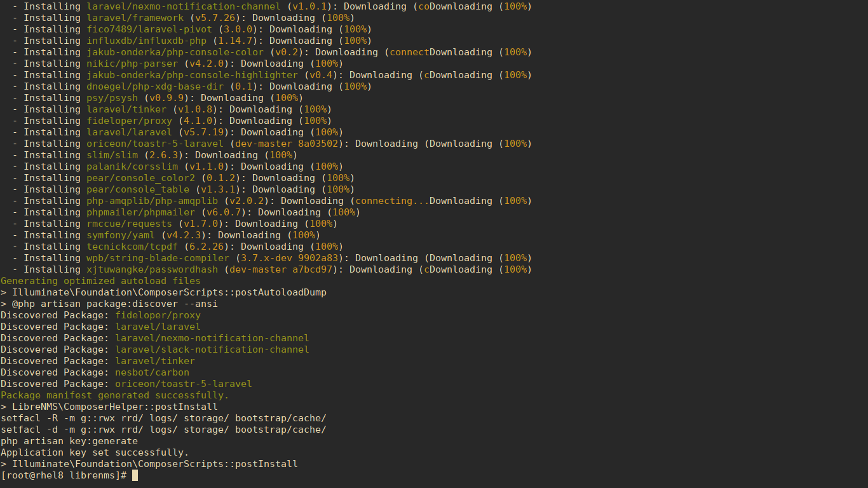Click the Package manifest generated successfully line

[x=113, y=395]
